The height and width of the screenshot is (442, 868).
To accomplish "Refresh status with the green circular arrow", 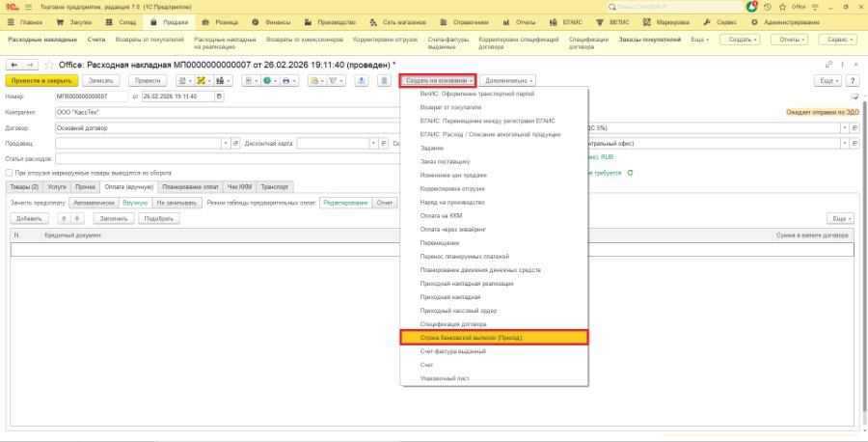I will (630, 174).
